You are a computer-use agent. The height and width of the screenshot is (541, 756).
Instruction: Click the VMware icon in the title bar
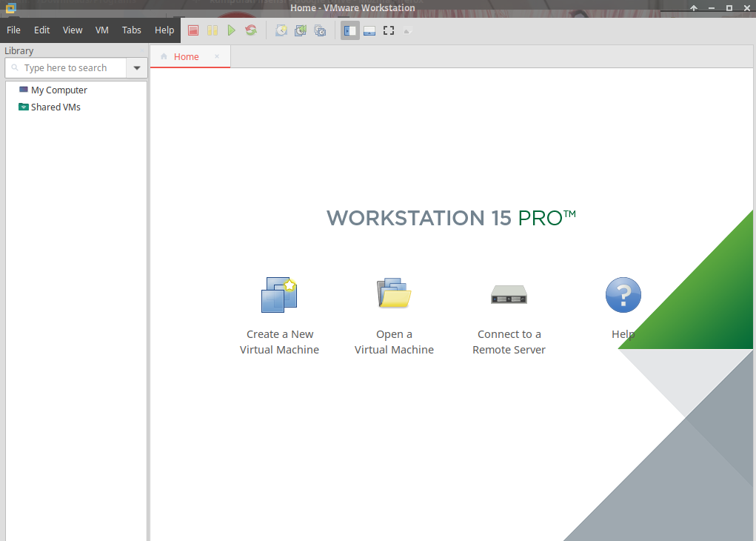click(10, 7)
